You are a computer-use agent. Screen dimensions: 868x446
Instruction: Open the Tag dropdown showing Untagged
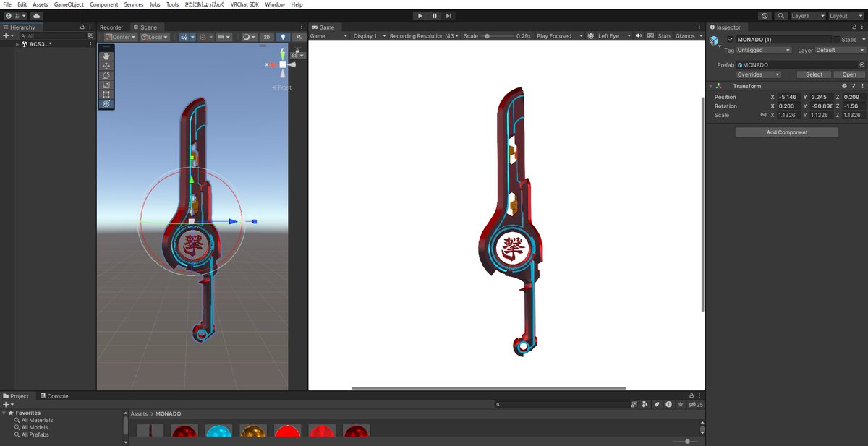(x=764, y=51)
